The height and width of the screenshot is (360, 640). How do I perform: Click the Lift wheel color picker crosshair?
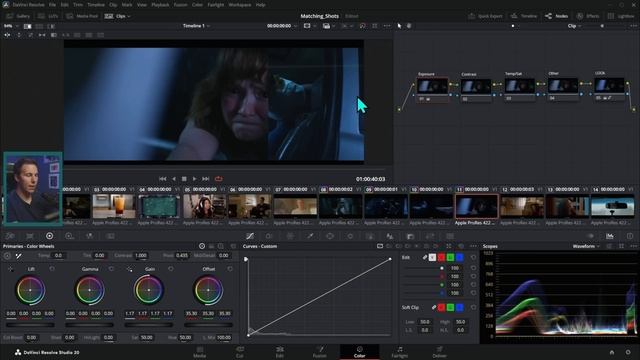[x=10, y=269]
